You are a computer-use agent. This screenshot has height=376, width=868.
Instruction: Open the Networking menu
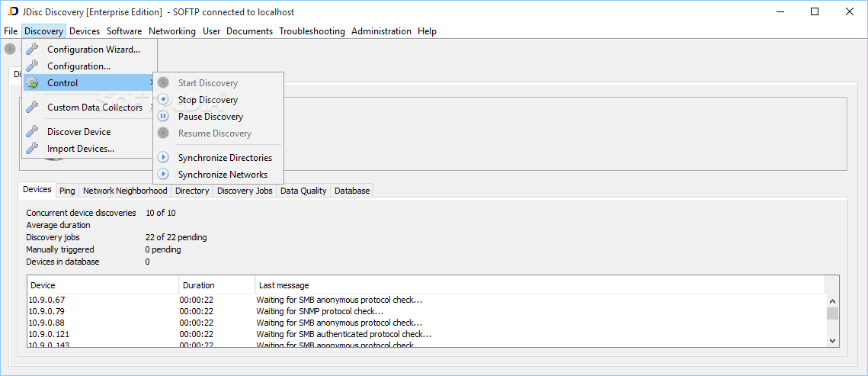(172, 31)
